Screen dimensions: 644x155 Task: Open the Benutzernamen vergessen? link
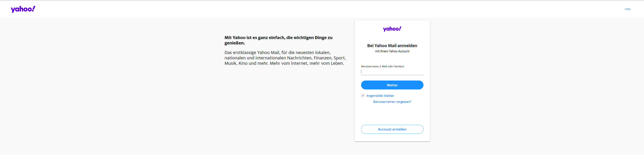coord(392,102)
